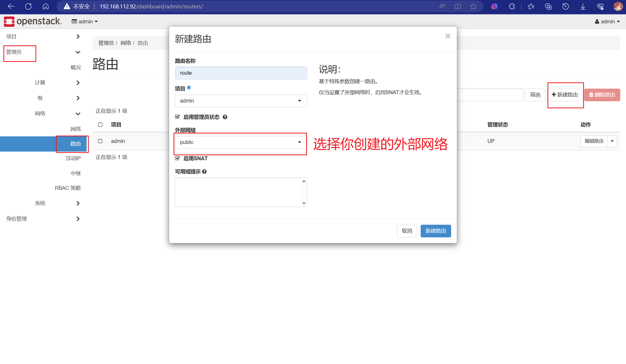This screenshot has height=364, width=626.
Task: Refresh the page with the reload icon
Action: (28, 6)
